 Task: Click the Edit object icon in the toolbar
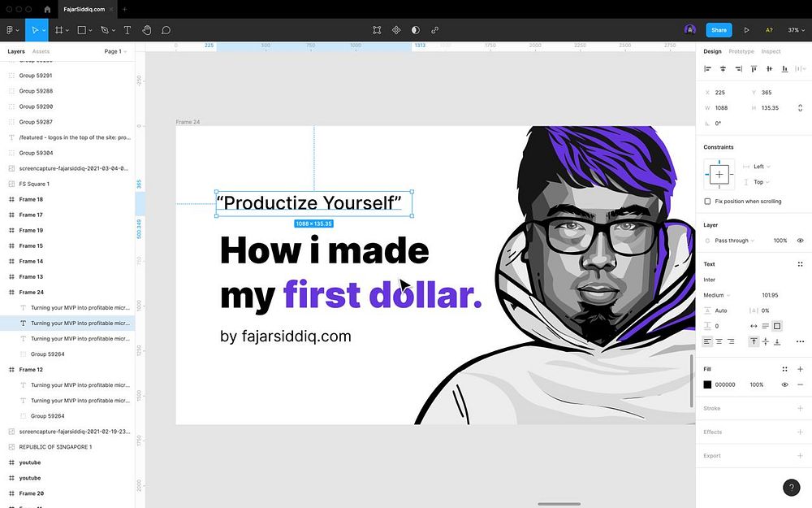pyautogui.click(x=377, y=30)
